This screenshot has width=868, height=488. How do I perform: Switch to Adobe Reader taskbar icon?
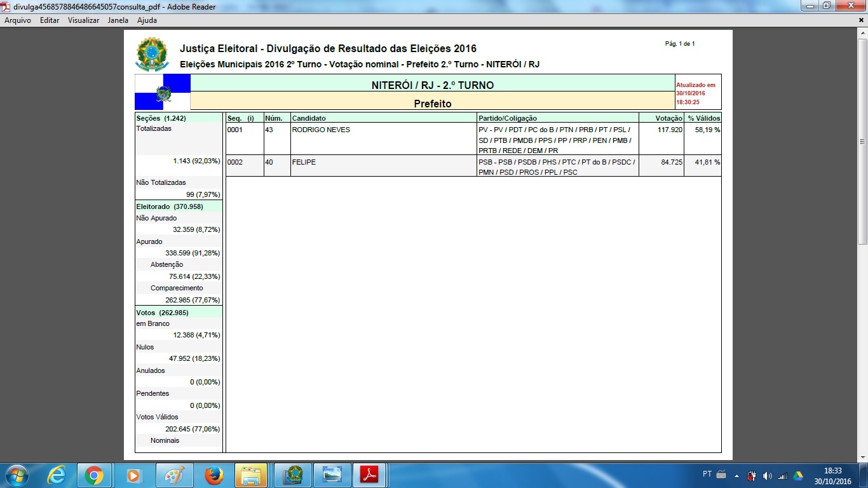coord(369,475)
